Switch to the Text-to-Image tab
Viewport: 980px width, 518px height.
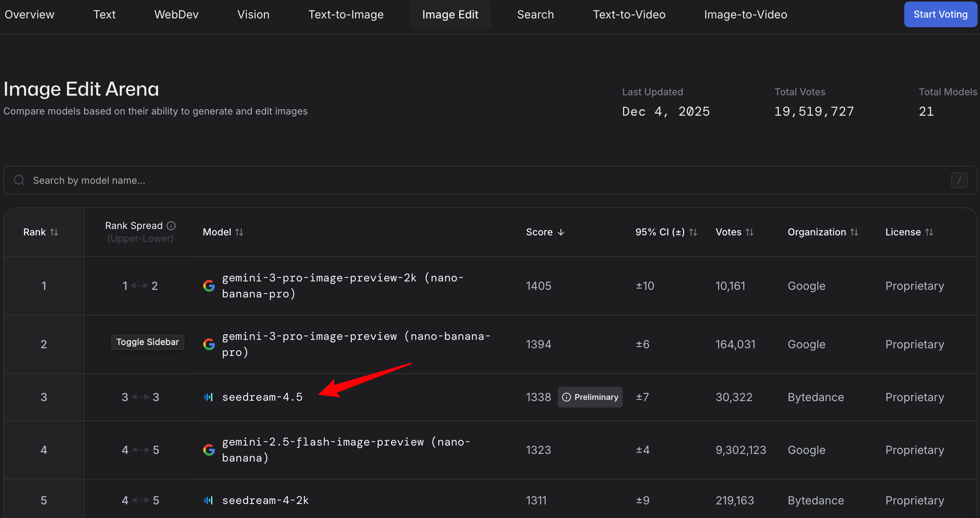point(346,14)
